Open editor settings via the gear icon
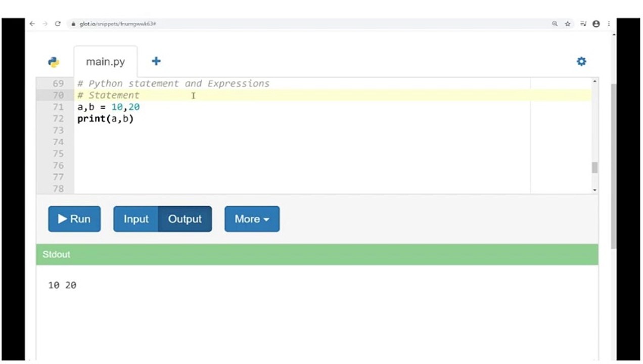 click(581, 61)
